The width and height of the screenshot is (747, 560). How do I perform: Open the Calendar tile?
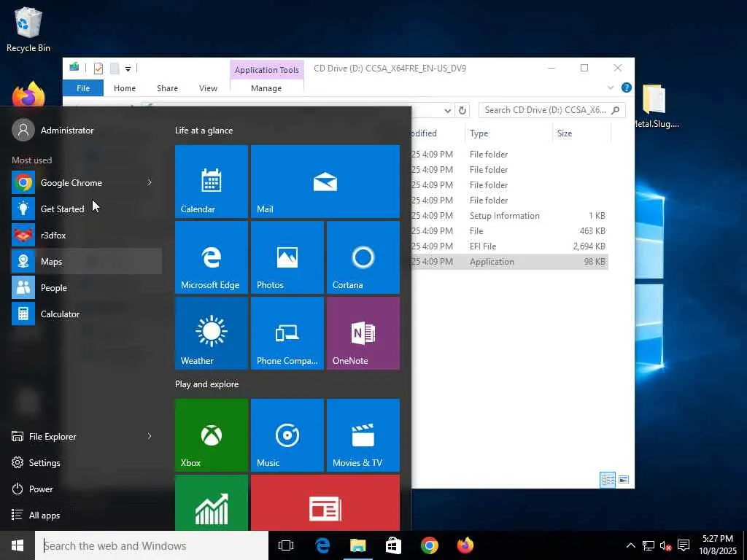(x=211, y=182)
